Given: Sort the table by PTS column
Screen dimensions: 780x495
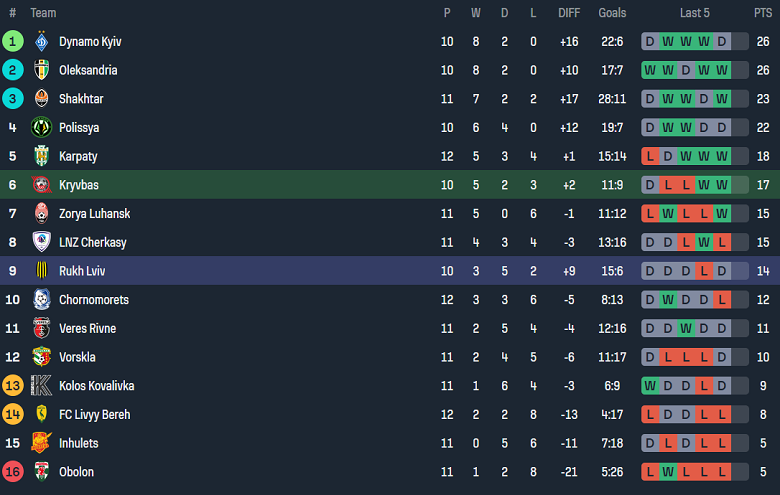Looking at the screenshot, I should point(763,13).
